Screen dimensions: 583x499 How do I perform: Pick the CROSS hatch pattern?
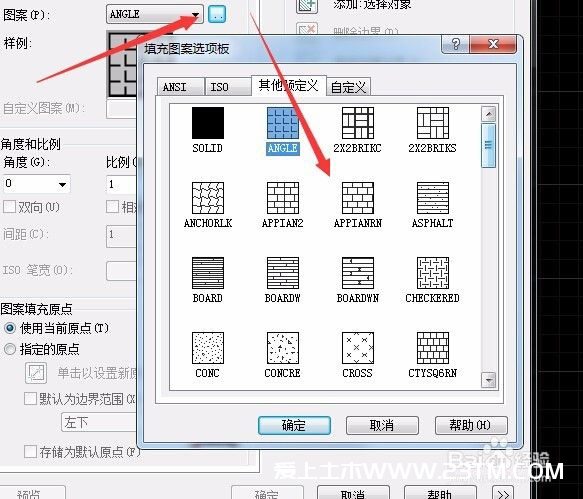click(x=358, y=348)
